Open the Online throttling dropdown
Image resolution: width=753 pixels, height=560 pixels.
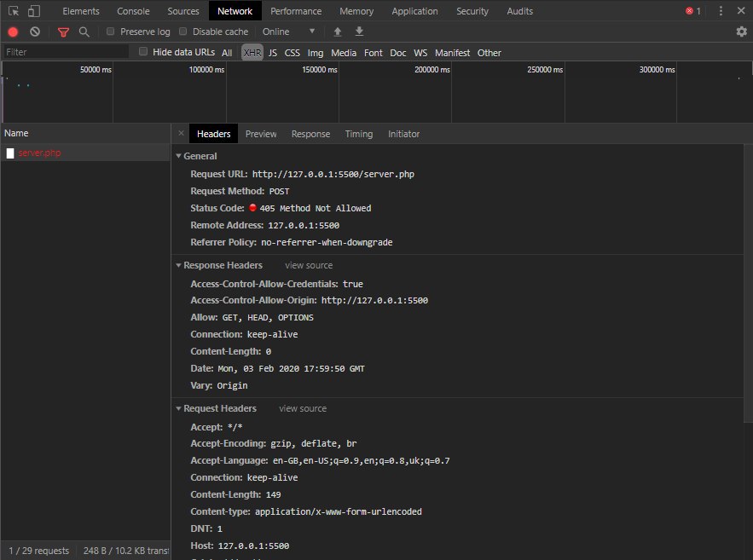[288, 32]
